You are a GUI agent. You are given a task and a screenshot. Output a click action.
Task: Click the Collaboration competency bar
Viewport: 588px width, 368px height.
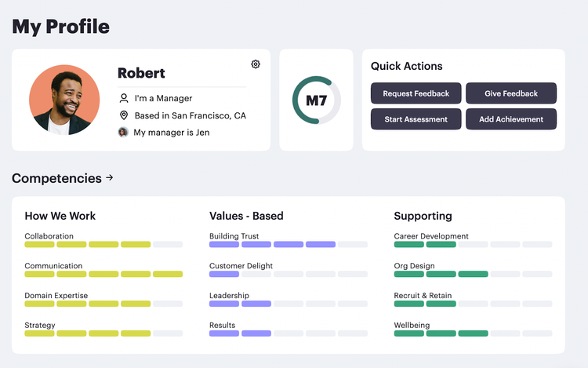(103, 245)
